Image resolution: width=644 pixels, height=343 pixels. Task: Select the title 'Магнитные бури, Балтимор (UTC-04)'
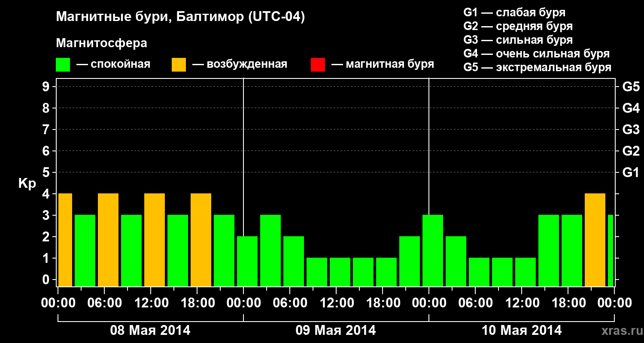click(x=180, y=18)
